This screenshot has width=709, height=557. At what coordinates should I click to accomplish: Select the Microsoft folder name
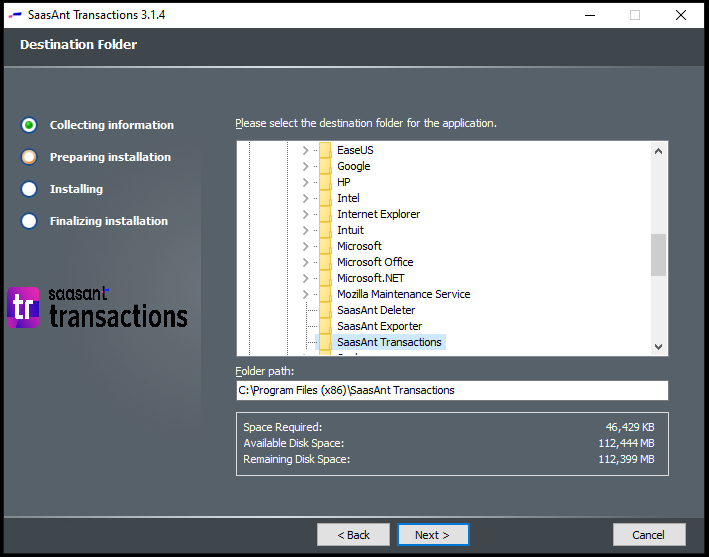[x=359, y=246]
